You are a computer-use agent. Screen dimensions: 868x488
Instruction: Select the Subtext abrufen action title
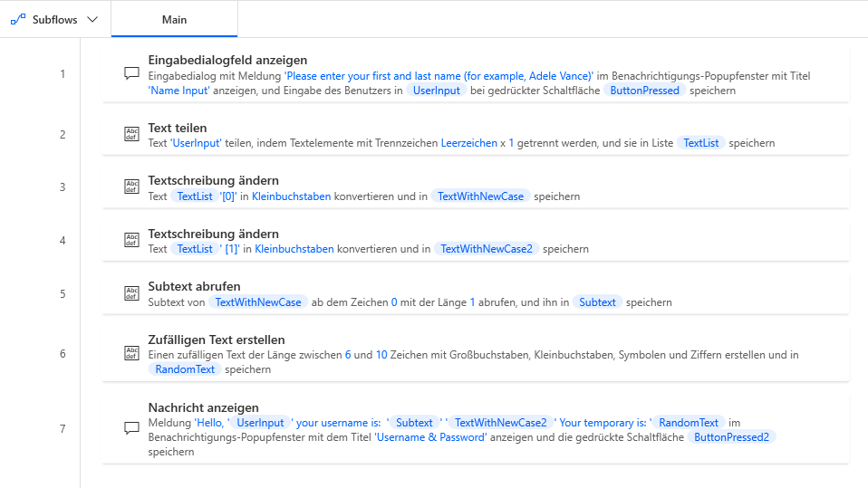tap(194, 286)
